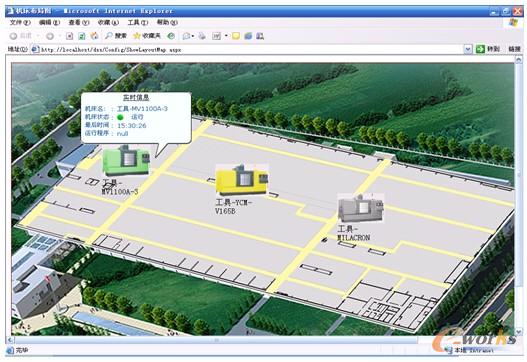This screenshot has width=527, height=362.
Task: Select the yellow YCM-V165B machine icon
Action: 242,179
